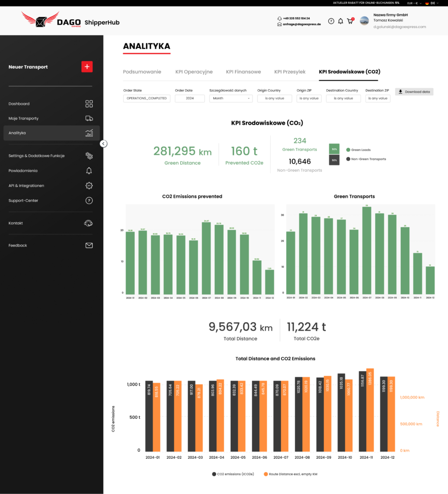This screenshot has width=448, height=494.
Task: Click the shopping cart icon in header
Action: [x=350, y=21]
